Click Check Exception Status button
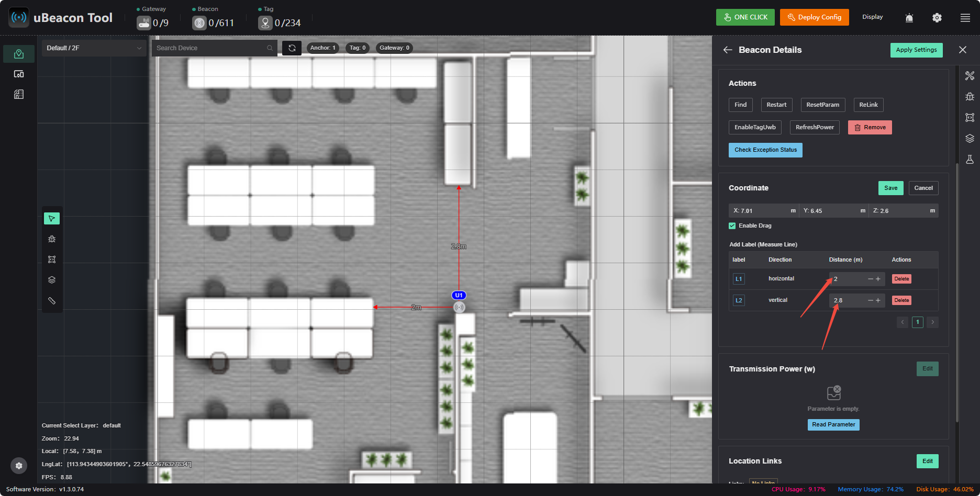 [x=765, y=150]
